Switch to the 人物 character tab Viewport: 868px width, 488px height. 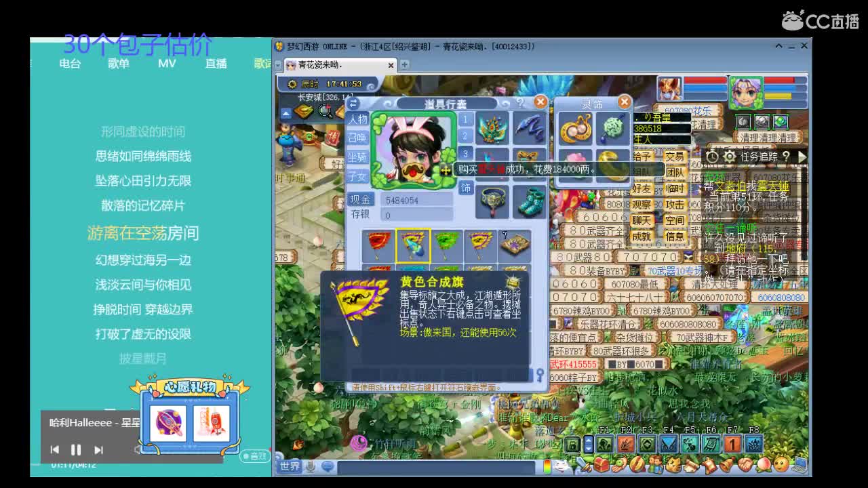point(357,119)
